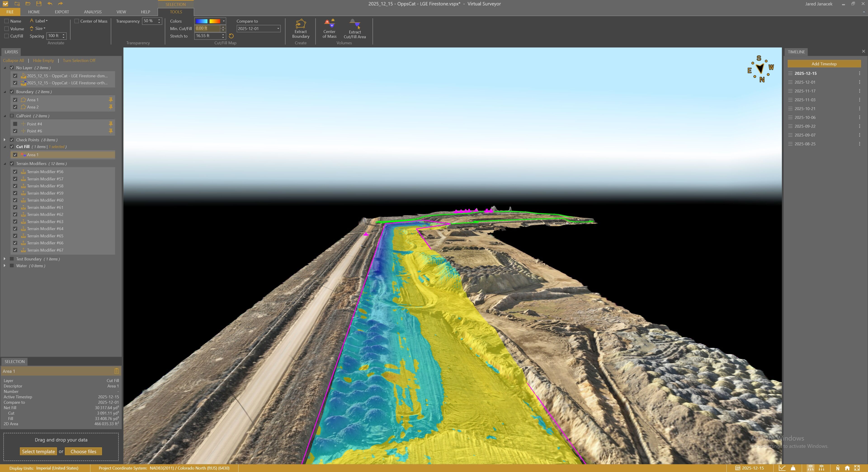This screenshot has width=868, height=472.
Task: Collapse the Boundary layer group
Action: 5,92
